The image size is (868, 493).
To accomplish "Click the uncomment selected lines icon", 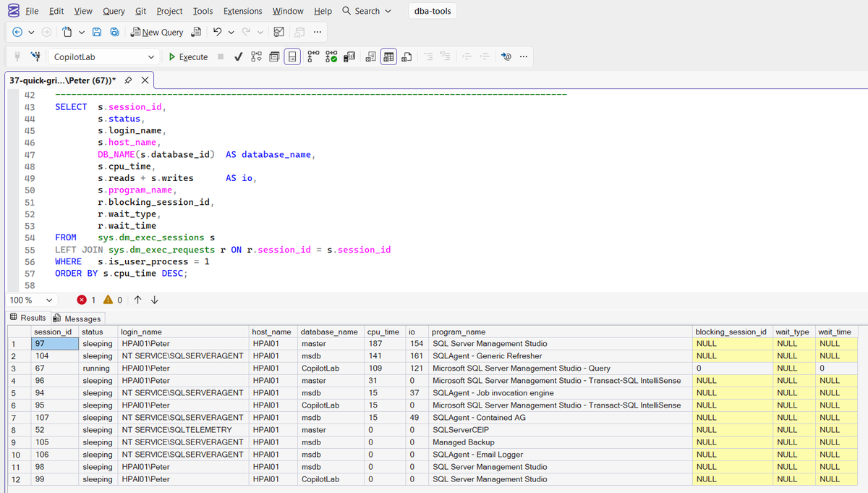I will [x=446, y=56].
